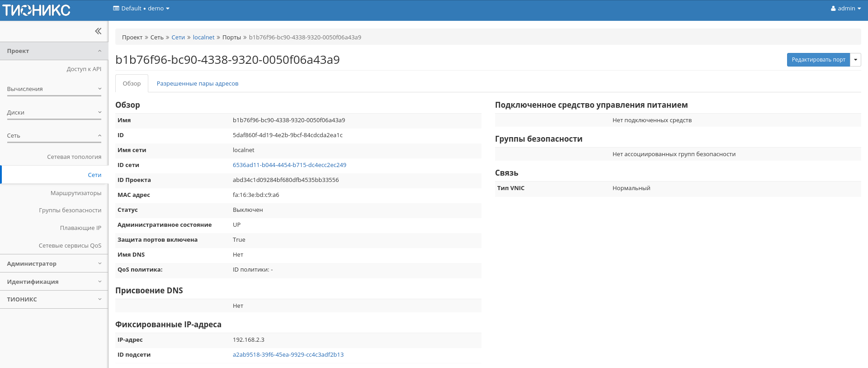Image resolution: width=868 pixels, height=368 pixels.
Task: Click the network ID link 6536ad11
Action: (289, 165)
